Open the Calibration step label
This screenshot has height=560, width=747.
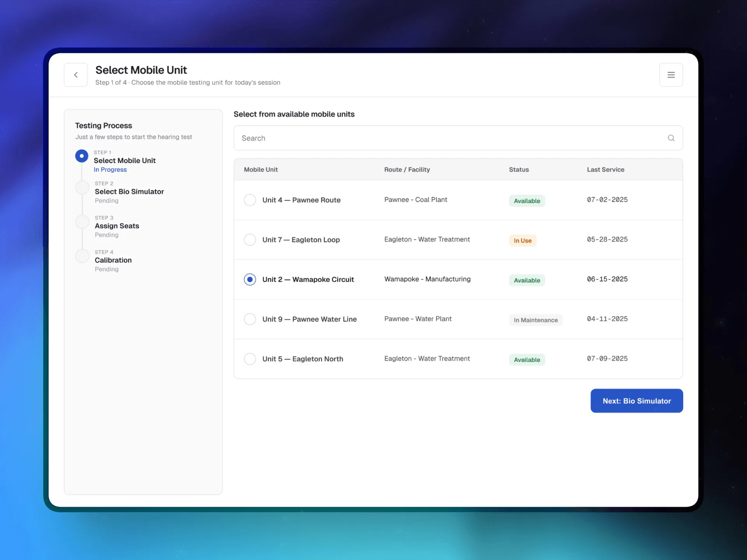coord(113,260)
